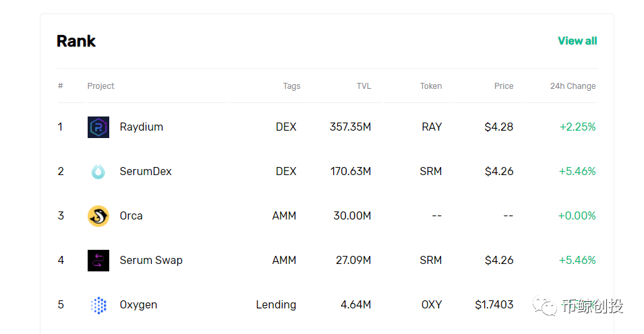Viewport: 644px width, 334px height.
Task: Click the Tags column header
Action: click(x=291, y=86)
